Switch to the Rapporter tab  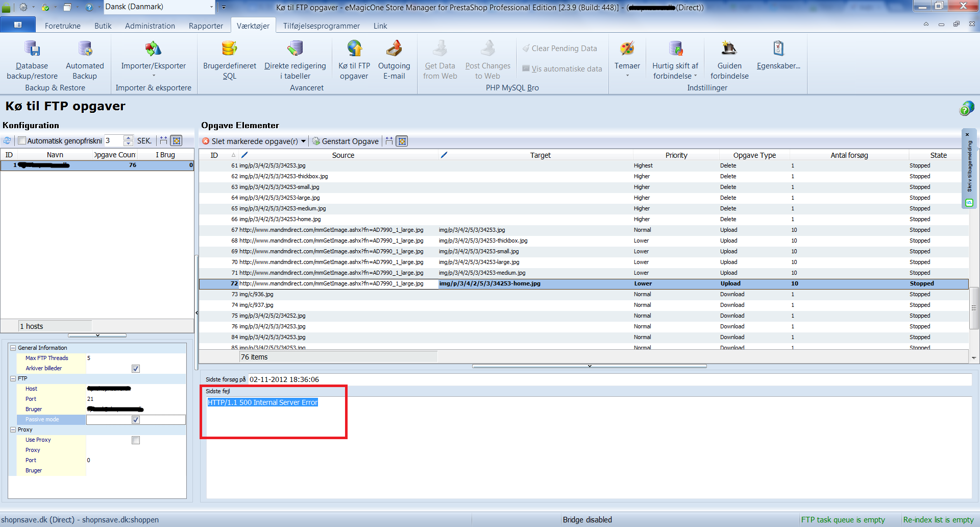tap(206, 26)
